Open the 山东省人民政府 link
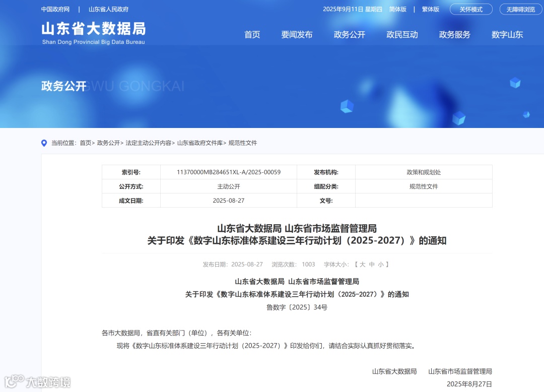The width and height of the screenshot is (544, 392). click(109, 10)
